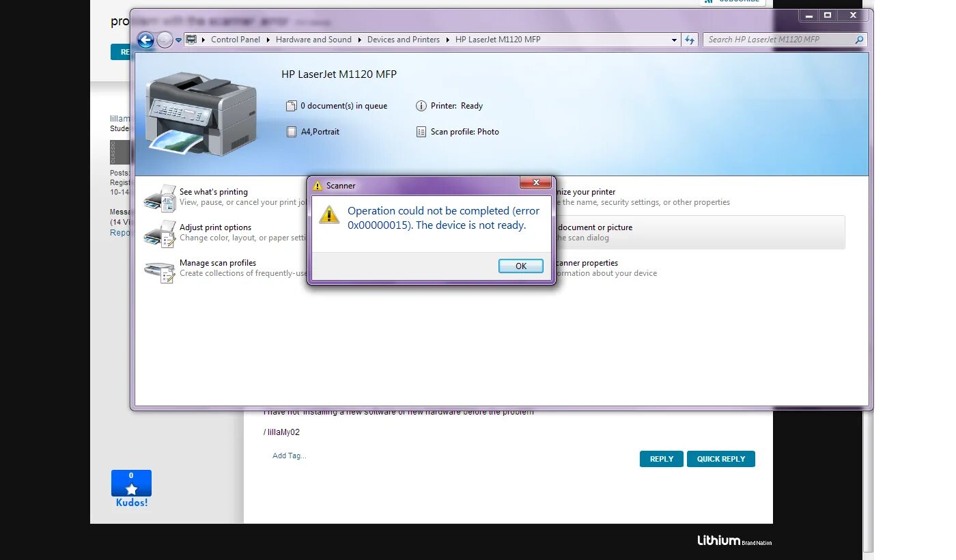This screenshot has height=560, width=956.
Task: Click the Scan profile icon
Action: point(421,132)
